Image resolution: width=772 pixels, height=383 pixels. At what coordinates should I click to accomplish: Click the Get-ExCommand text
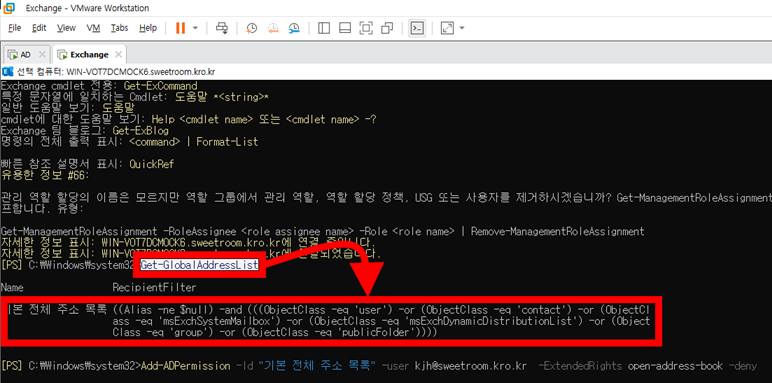[161, 86]
